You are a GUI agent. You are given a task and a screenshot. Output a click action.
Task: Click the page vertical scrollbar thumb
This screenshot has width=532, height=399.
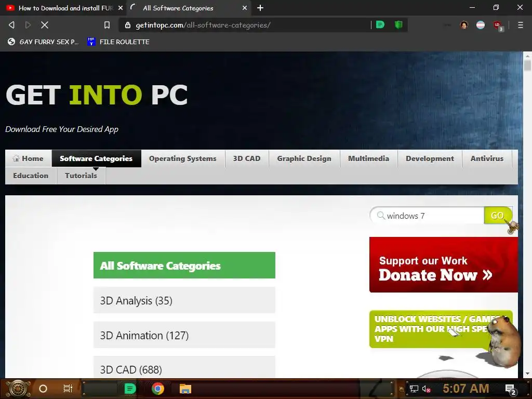click(527, 65)
